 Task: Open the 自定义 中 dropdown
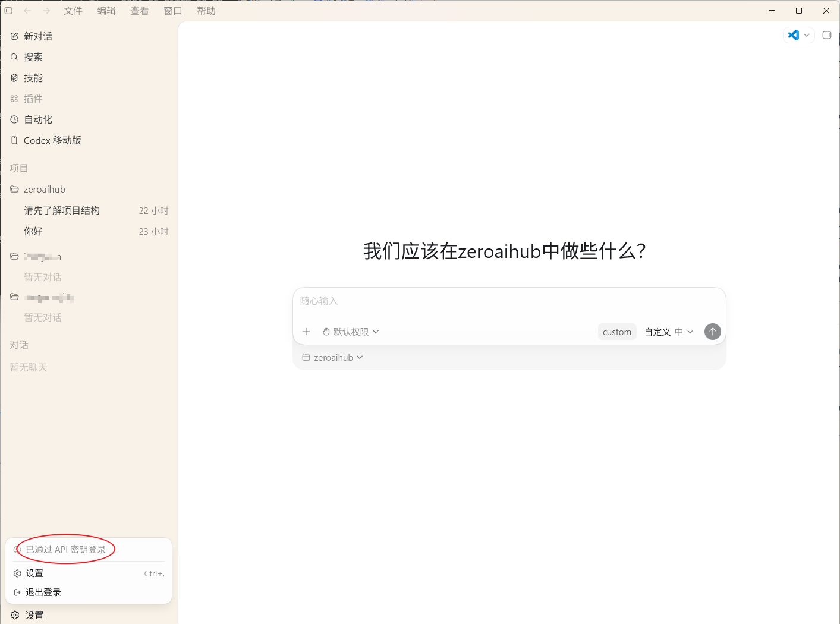(669, 332)
